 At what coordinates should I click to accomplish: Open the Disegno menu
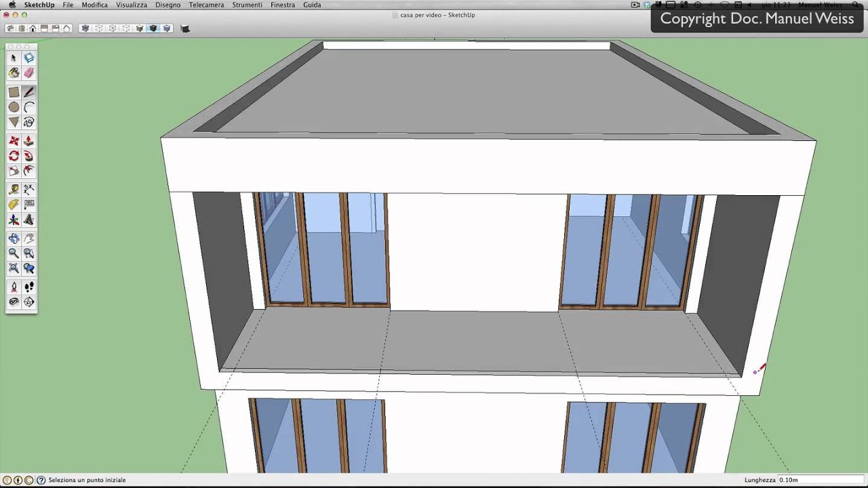click(x=167, y=5)
